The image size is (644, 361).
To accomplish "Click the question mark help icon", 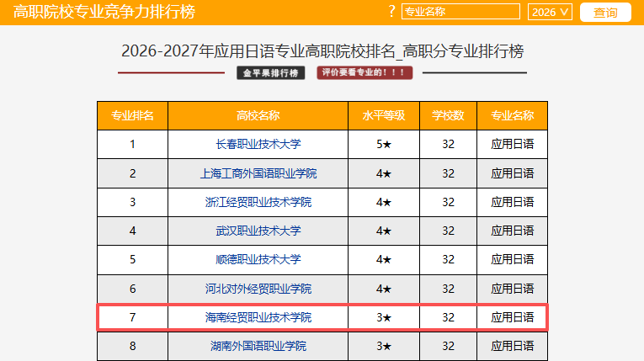I will click(391, 11).
